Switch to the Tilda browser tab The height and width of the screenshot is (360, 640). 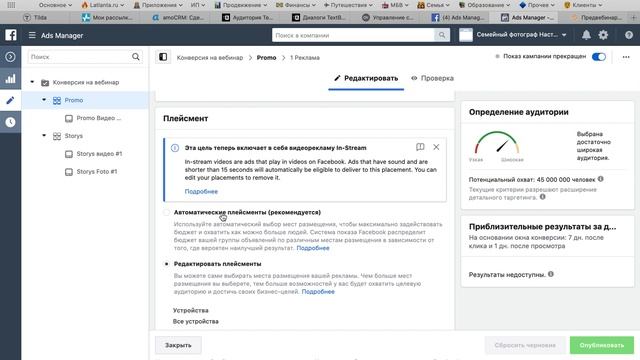35,18
